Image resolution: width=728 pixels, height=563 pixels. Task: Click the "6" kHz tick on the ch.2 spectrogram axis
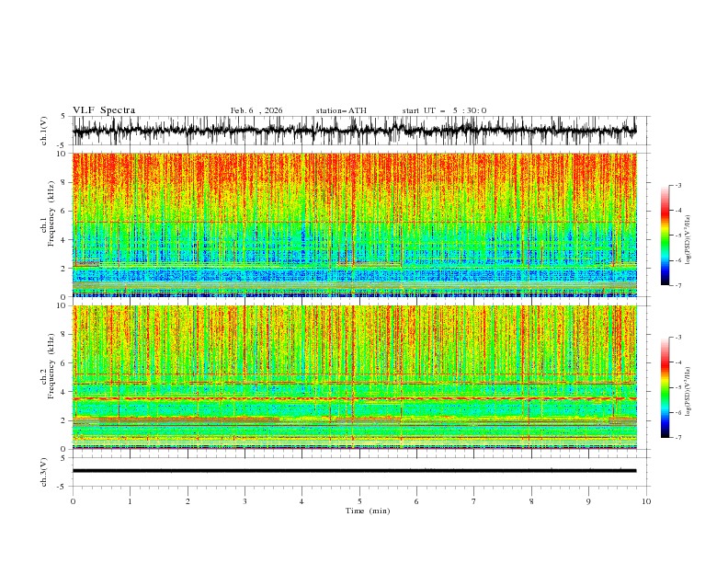64,362
